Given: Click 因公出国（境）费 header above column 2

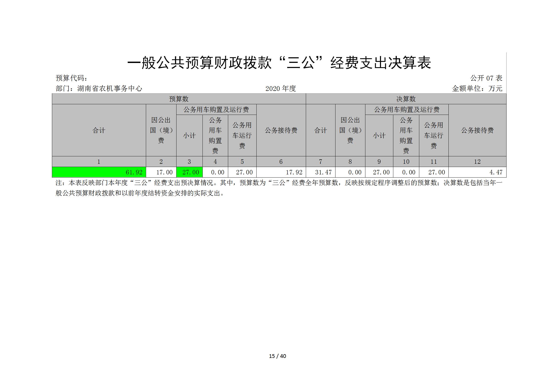Looking at the screenshot, I should [x=161, y=130].
